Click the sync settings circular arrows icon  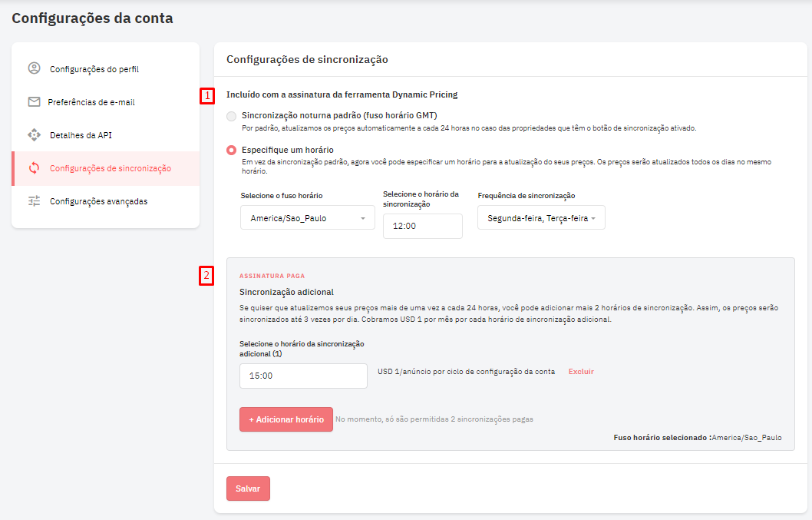tap(34, 168)
